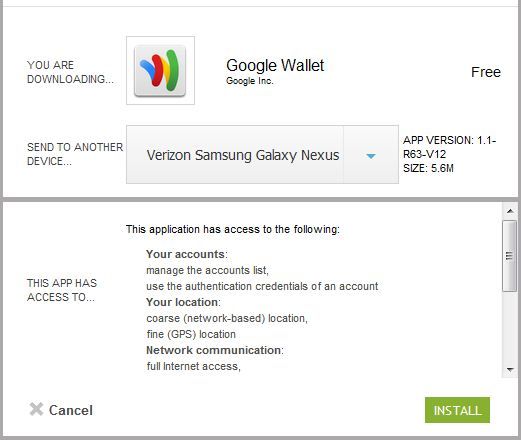
Task: Click the full Internet access entry
Action: pyautogui.click(x=193, y=366)
